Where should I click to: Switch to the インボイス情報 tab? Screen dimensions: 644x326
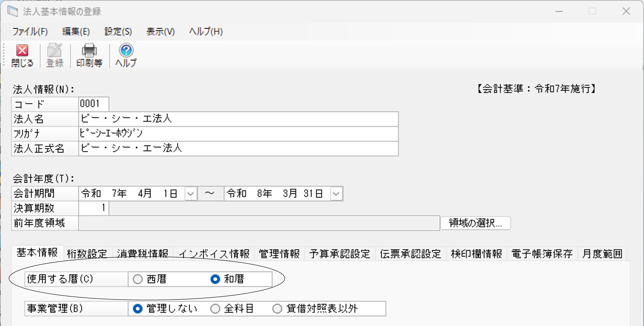(214, 254)
